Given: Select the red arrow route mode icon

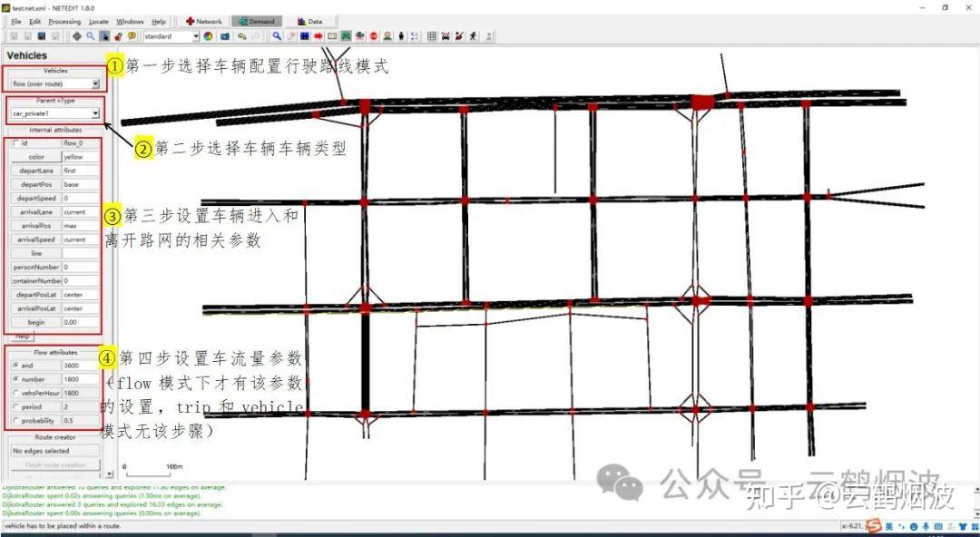Looking at the screenshot, I should pyautogui.click(x=318, y=36).
